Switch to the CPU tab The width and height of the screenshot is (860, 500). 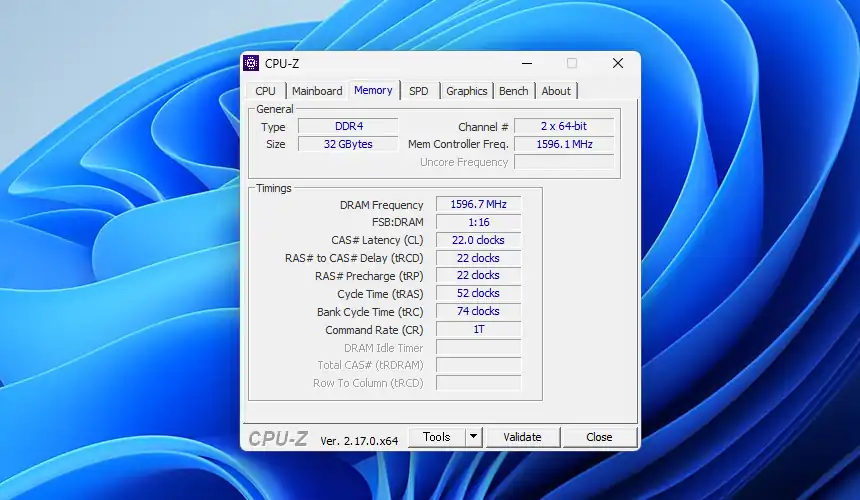pos(265,91)
